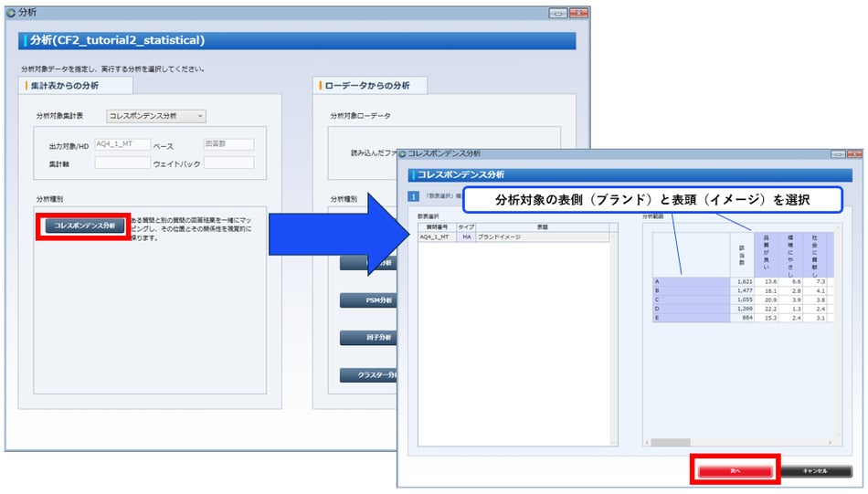Click the ブランドイメージ title cell

[542, 236]
